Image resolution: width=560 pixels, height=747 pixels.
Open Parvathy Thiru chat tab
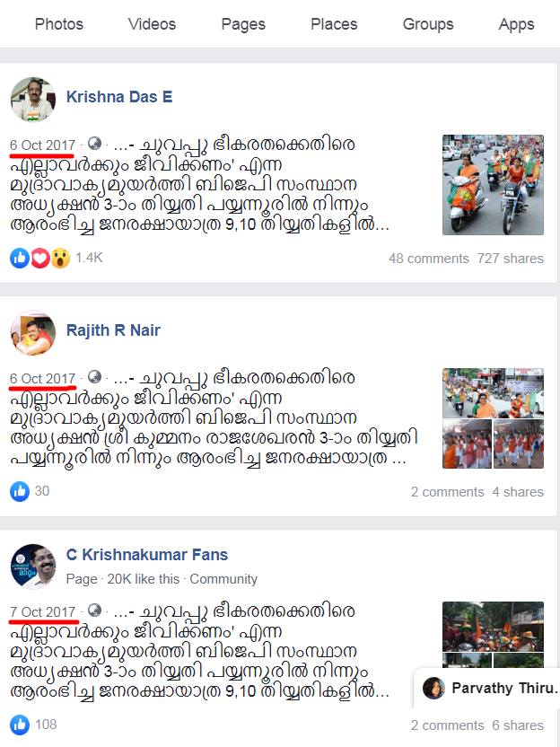pyautogui.click(x=487, y=688)
